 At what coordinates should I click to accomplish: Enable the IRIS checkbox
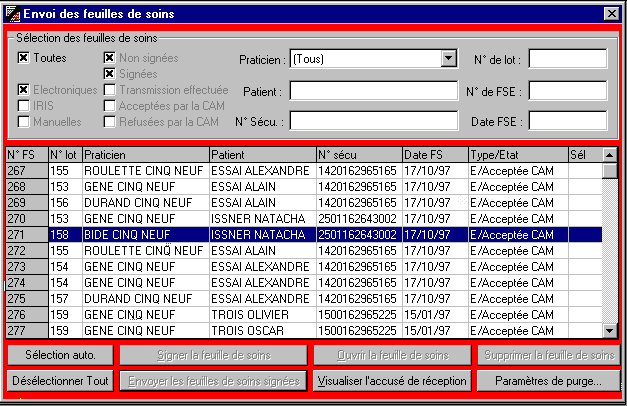pyautogui.click(x=23, y=106)
